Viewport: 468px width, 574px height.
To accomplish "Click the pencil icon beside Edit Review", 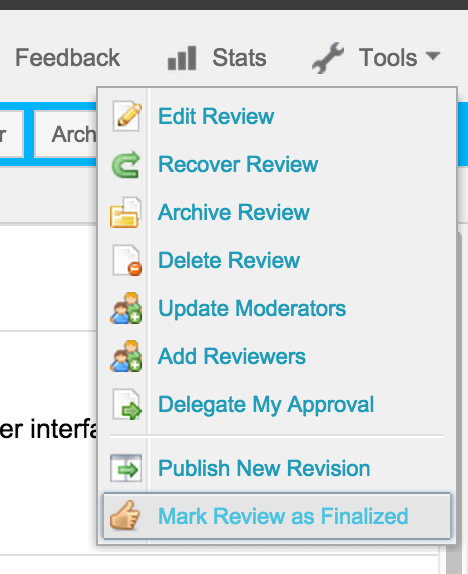I will pyautogui.click(x=127, y=116).
